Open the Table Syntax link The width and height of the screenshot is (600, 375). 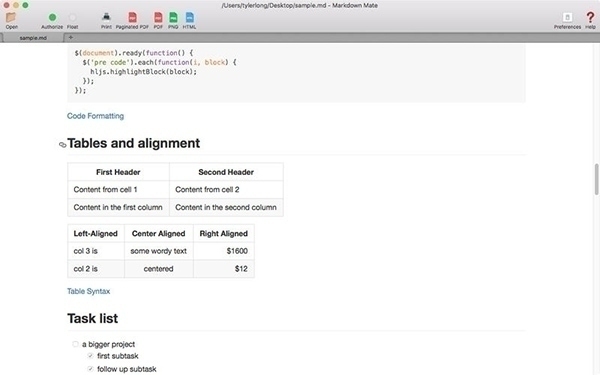click(88, 291)
